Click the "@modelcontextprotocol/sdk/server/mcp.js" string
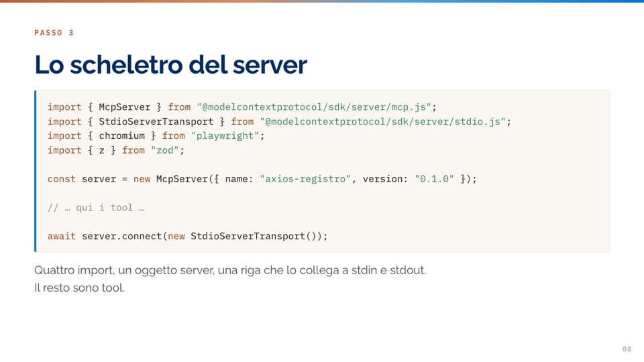644x362 pixels. click(x=314, y=107)
